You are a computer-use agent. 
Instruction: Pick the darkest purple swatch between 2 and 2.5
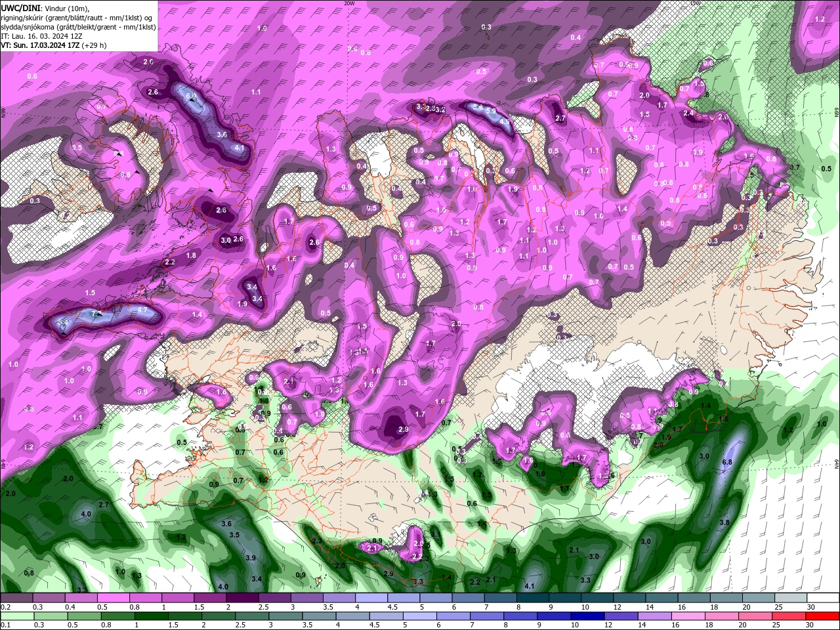242,598
